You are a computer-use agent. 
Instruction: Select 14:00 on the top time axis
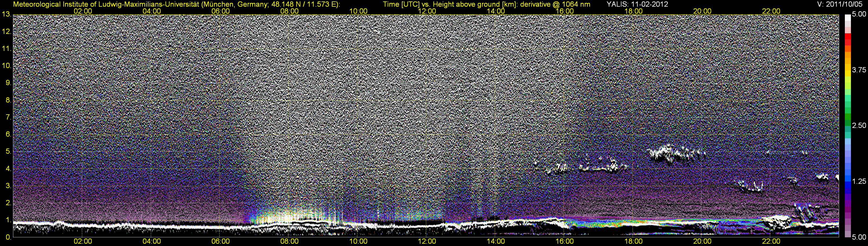tap(496, 11)
